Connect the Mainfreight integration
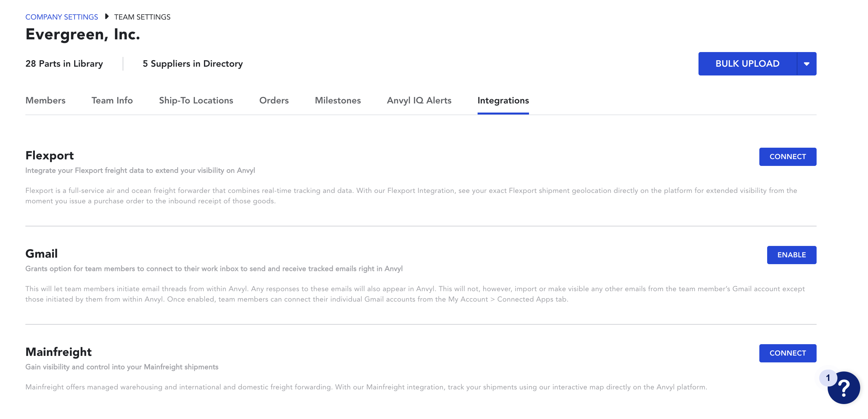 coord(788,353)
